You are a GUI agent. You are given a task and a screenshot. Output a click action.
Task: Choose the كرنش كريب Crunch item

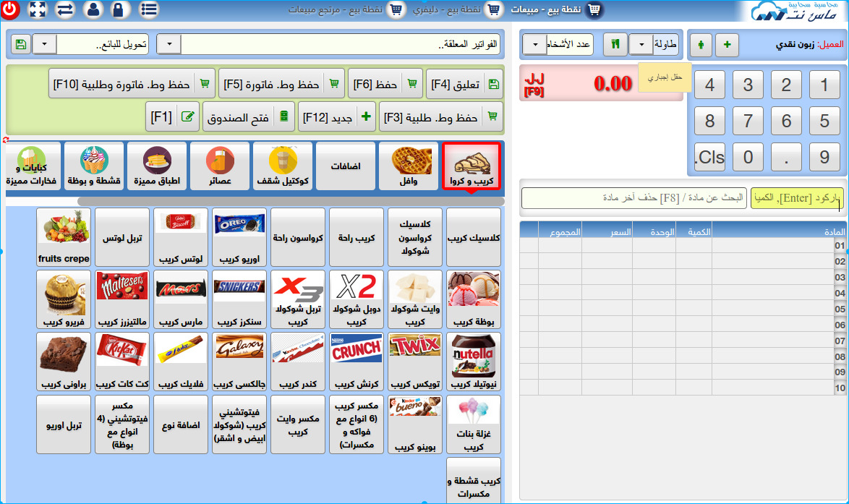click(x=357, y=362)
